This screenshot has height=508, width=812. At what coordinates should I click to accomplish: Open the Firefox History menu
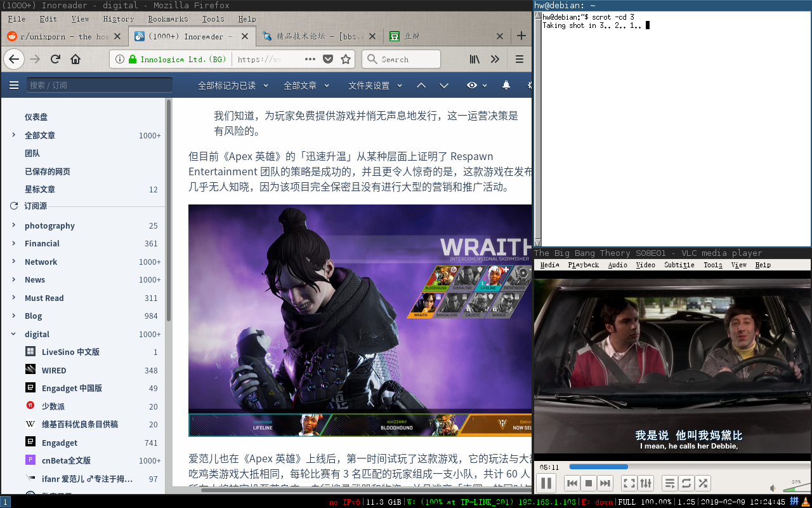[x=119, y=19]
